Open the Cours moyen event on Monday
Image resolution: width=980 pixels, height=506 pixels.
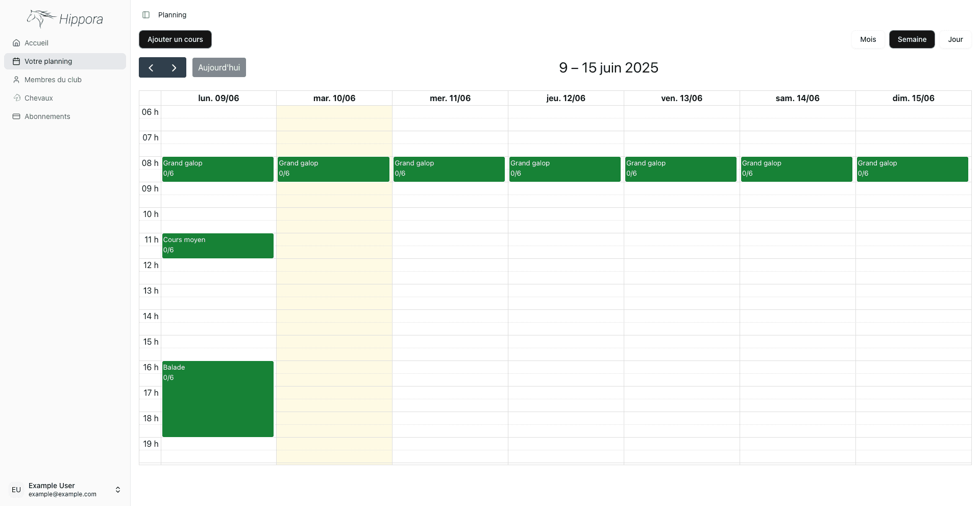point(217,246)
